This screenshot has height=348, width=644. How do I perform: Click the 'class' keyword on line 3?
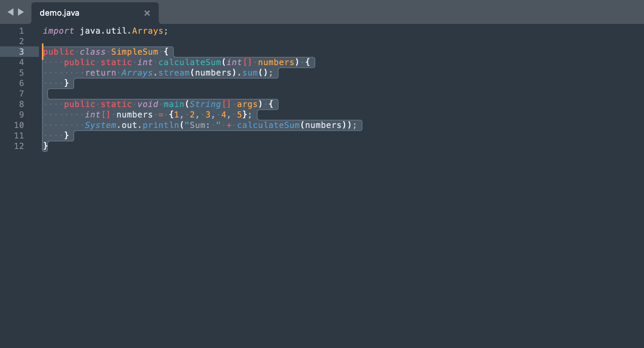point(92,52)
